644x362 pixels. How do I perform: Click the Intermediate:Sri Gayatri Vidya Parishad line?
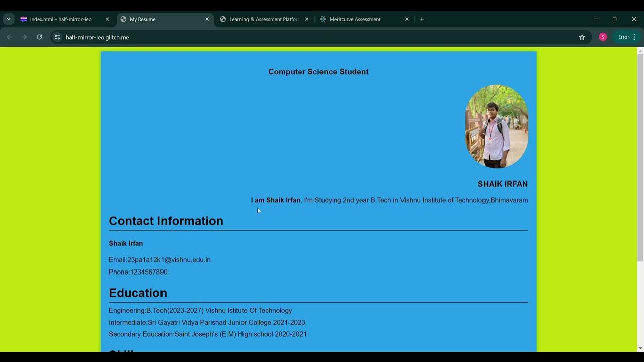click(x=207, y=323)
